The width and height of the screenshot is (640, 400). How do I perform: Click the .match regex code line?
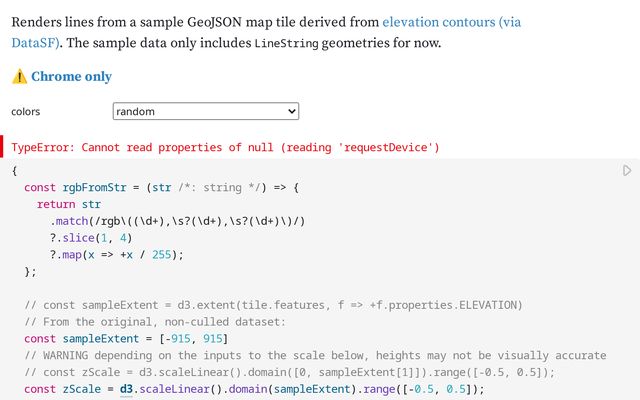178,220
